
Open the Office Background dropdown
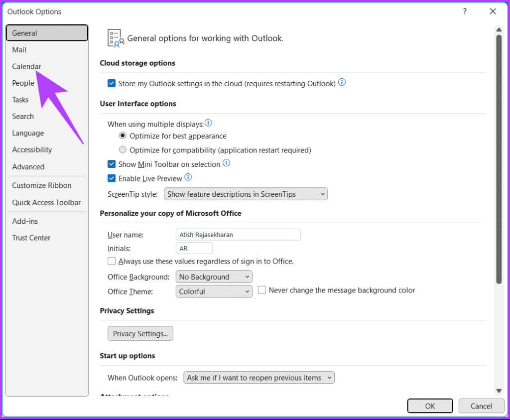coord(214,277)
